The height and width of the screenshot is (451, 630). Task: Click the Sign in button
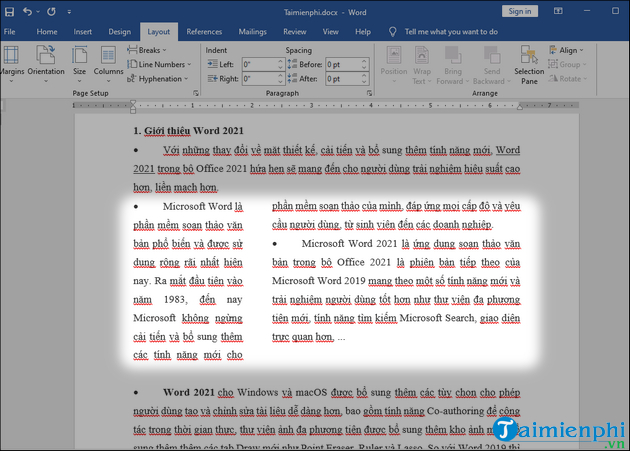pos(520,11)
